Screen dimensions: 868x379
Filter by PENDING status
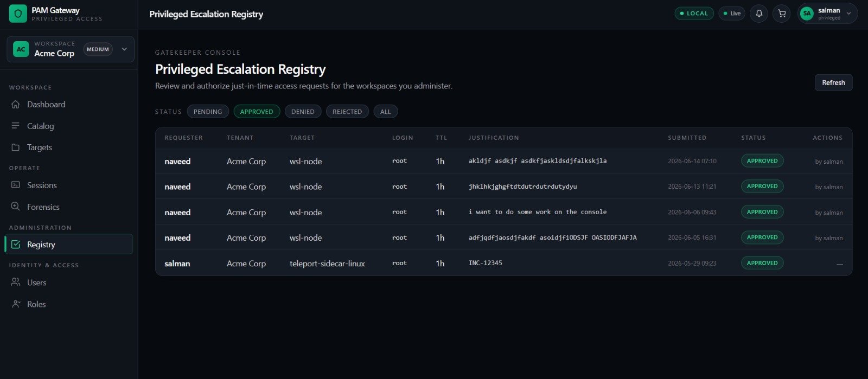(208, 112)
